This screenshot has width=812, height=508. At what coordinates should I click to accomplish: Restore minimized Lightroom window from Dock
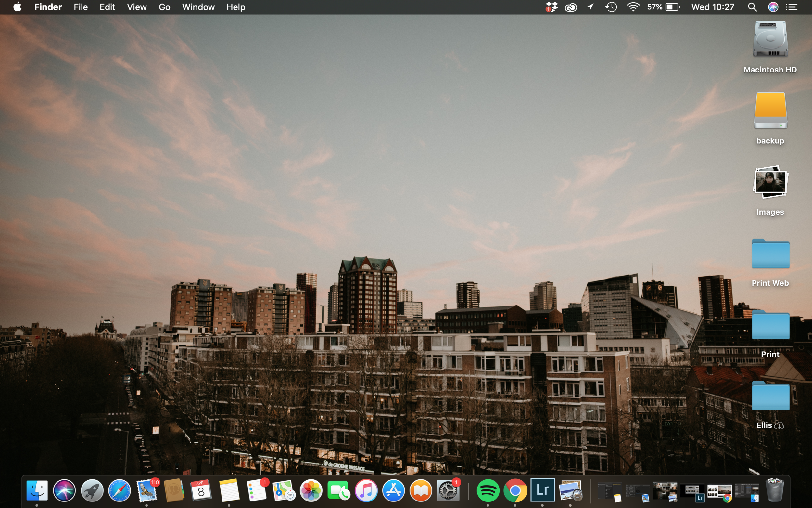point(692,493)
